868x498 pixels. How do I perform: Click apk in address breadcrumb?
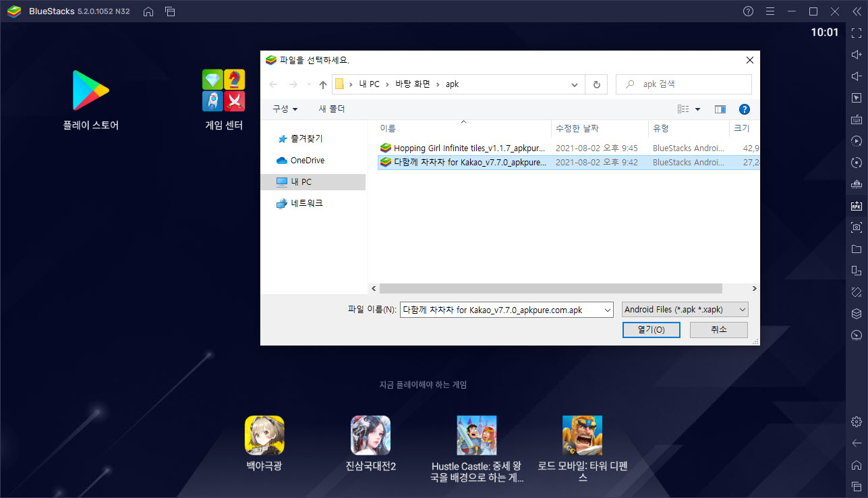452,84
